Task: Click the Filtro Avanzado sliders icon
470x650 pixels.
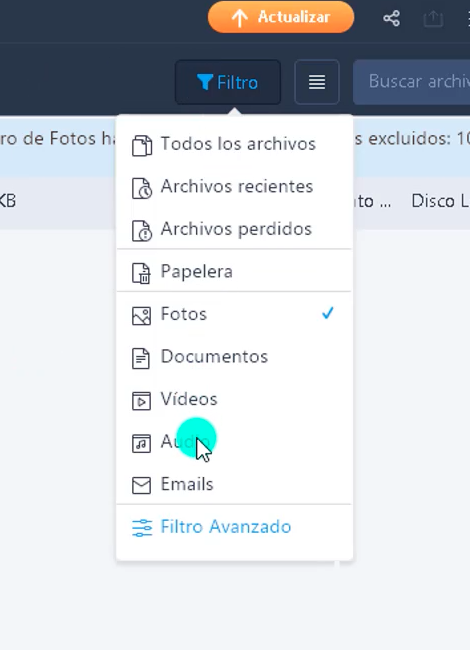Action: point(142,528)
